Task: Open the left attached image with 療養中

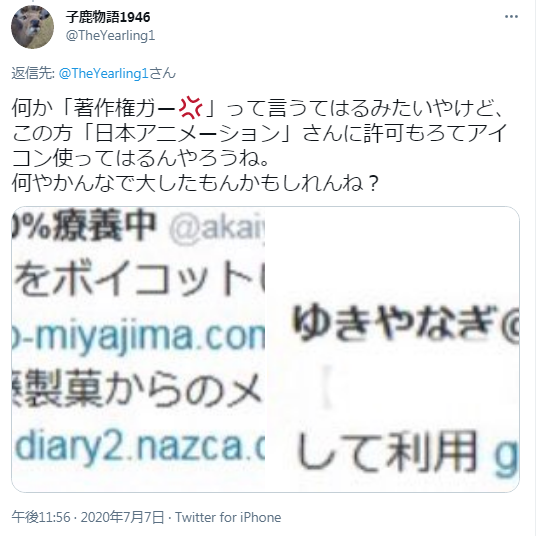Action: [x=138, y=349]
